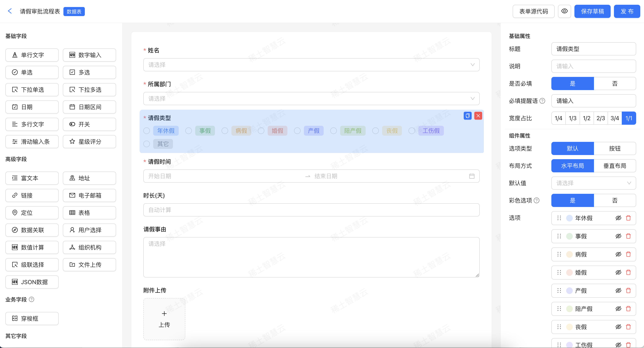Expand the 所属部门 select box

(x=311, y=99)
